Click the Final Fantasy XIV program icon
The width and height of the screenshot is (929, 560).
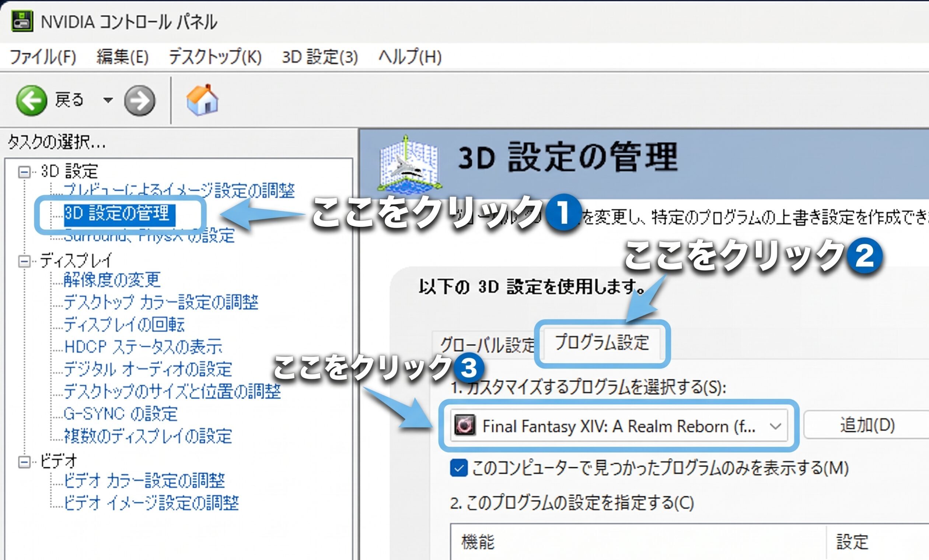[464, 426]
